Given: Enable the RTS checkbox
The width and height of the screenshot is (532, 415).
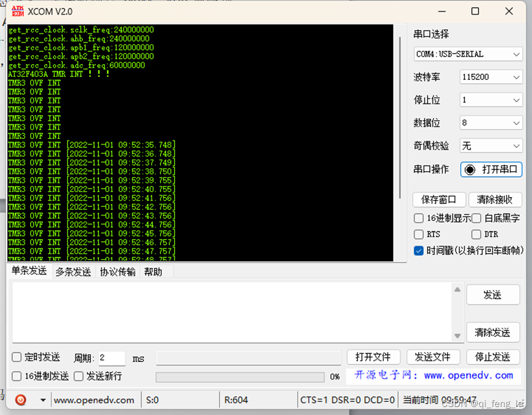Looking at the screenshot, I should [x=419, y=234].
